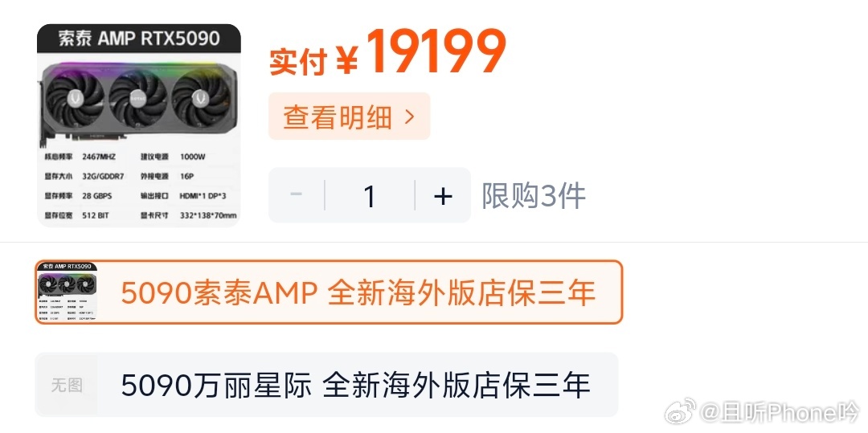
Task: Open the large 索泰 AMP RTX5090 product image
Action: coord(139,125)
